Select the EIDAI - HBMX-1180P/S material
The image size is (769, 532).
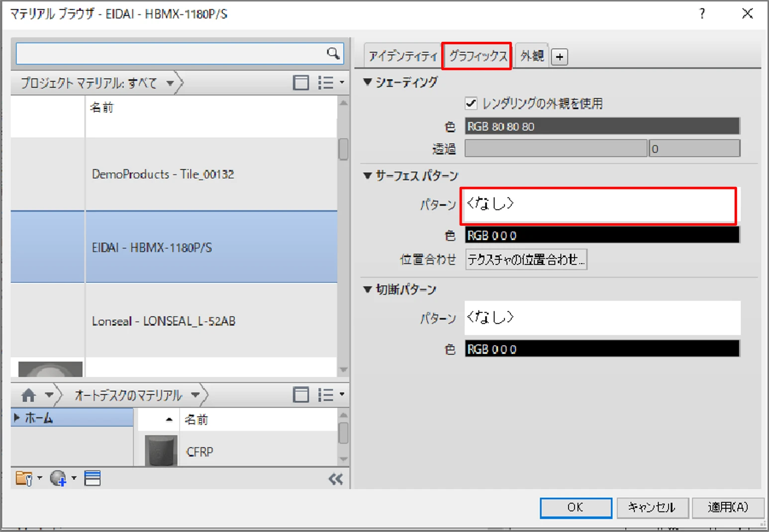pos(174,247)
